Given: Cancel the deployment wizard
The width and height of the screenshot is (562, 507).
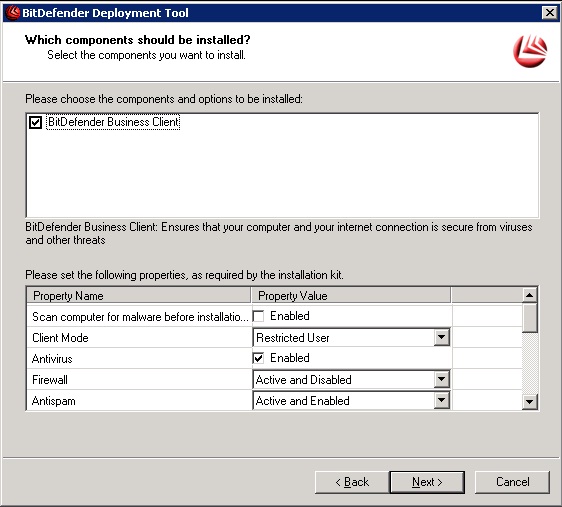Looking at the screenshot, I should (512, 482).
